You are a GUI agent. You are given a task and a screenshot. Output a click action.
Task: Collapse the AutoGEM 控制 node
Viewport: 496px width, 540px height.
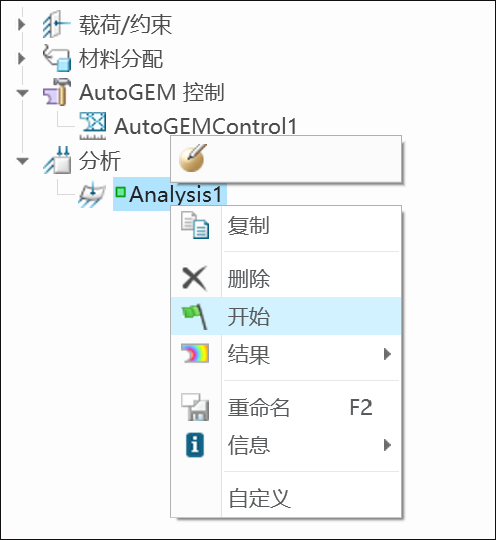(22, 93)
